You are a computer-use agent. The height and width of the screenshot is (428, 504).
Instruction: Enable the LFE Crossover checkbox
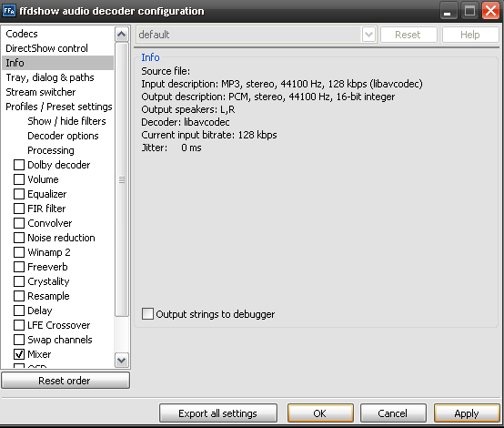tap(19, 325)
